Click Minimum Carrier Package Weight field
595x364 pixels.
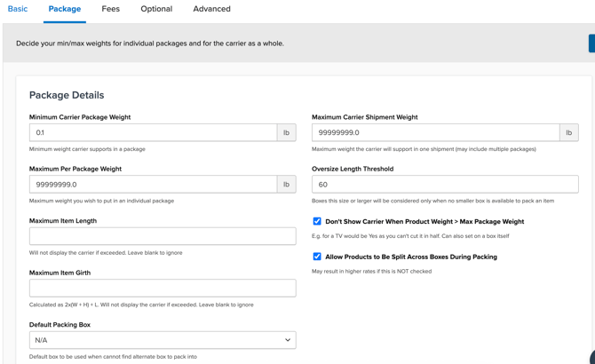pos(153,132)
